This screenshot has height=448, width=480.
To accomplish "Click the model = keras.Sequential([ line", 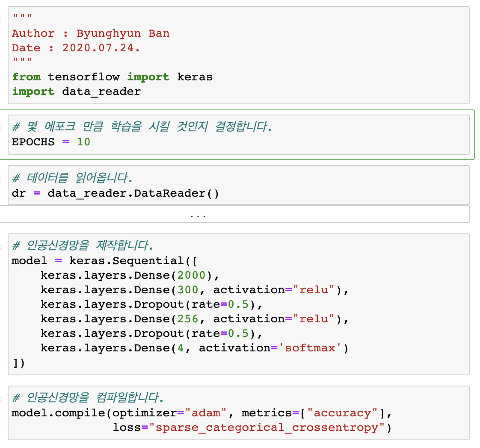I will pos(104,261).
